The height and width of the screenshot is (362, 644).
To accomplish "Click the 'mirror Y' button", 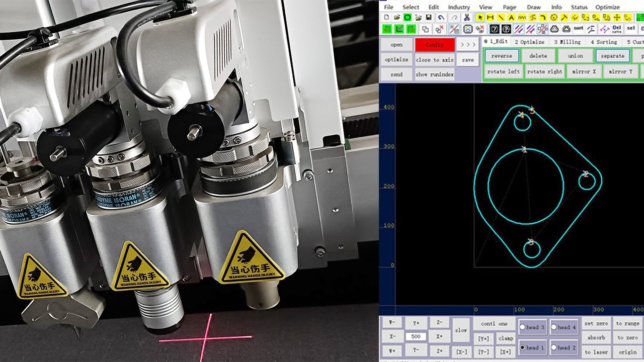I will [620, 71].
